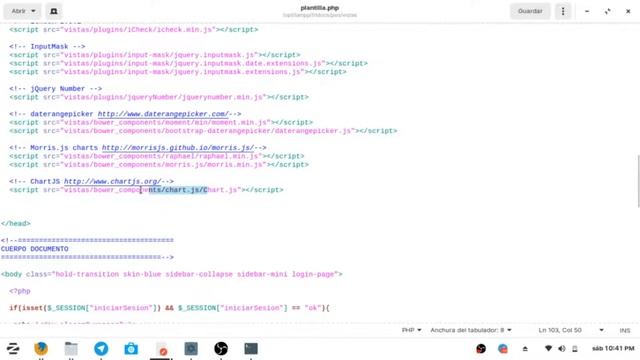Click the moment.min.js script line
The height and width of the screenshot is (360, 640).
click(161, 122)
